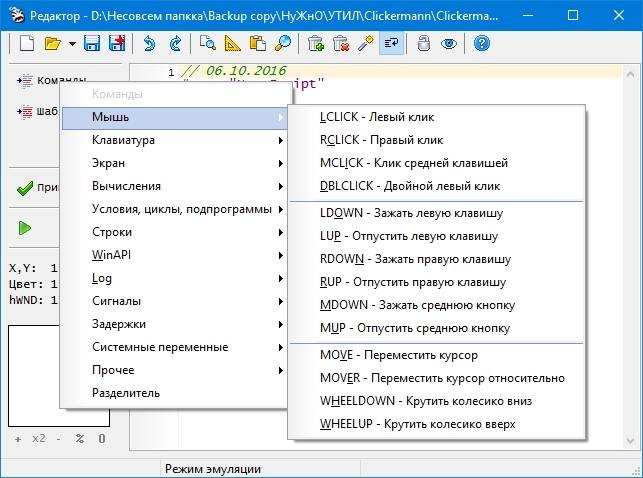Insert MCLICK - Клик средней клавишей
Screen dimensions: 643x478
click(437, 163)
